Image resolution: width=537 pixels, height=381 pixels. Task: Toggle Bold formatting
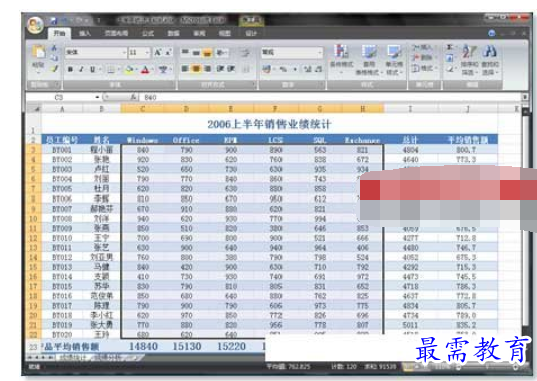pos(70,69)
